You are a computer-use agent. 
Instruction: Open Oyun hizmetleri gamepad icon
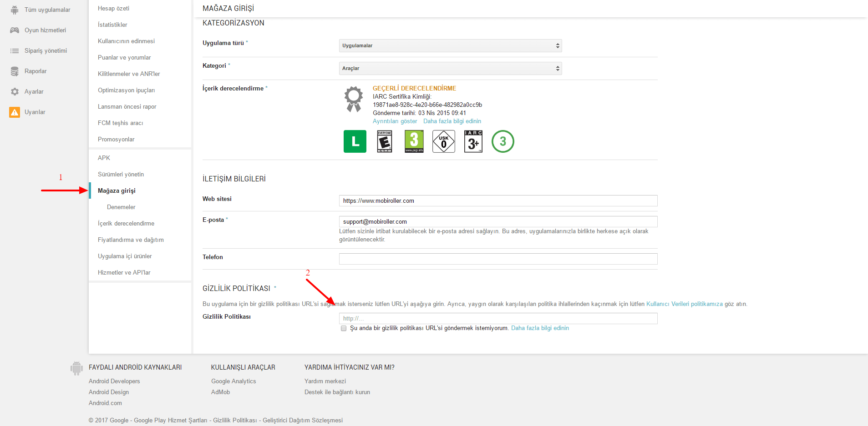coord(15,30)
